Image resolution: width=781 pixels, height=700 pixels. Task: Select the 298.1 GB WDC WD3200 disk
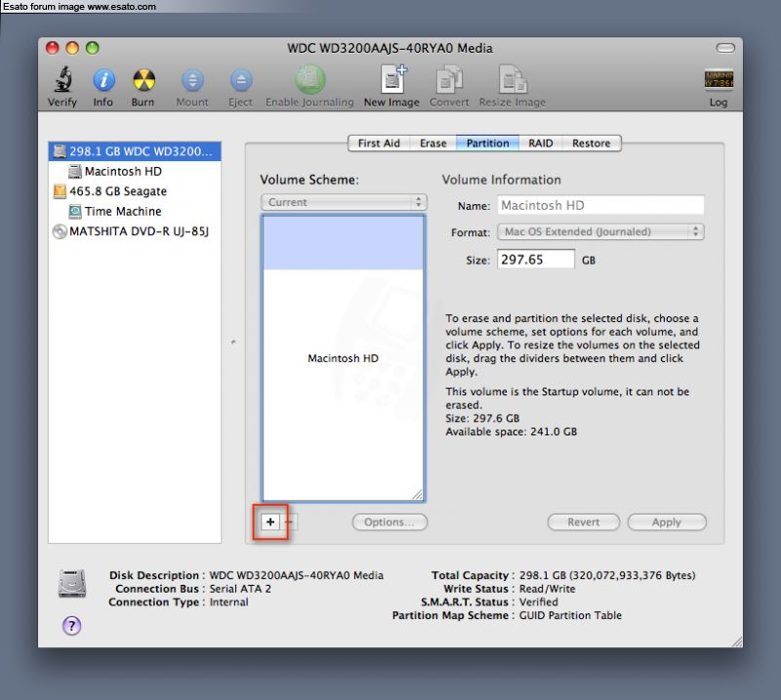click(135, 151)
